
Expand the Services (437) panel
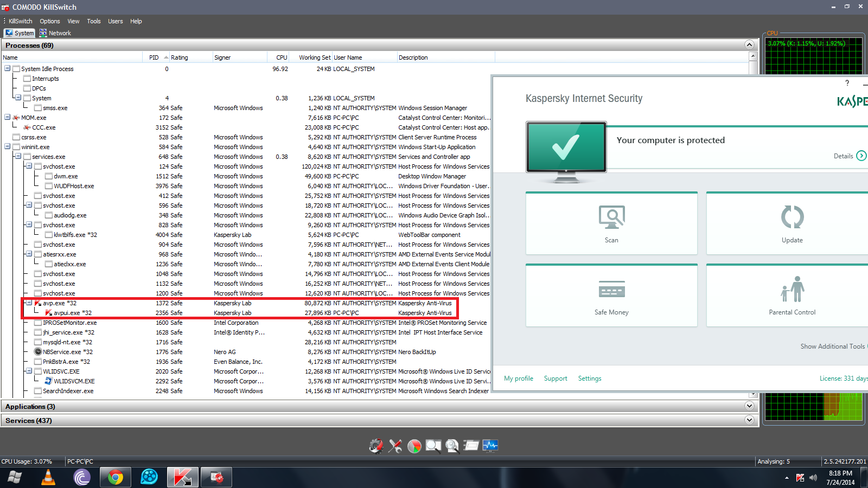749,420
